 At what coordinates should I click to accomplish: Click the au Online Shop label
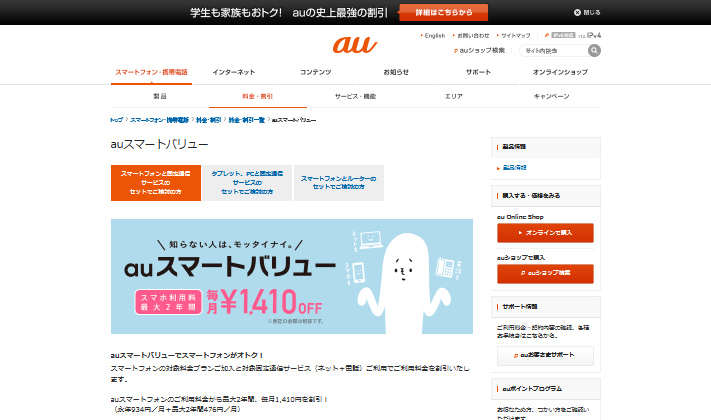click(x=520, y=217)
